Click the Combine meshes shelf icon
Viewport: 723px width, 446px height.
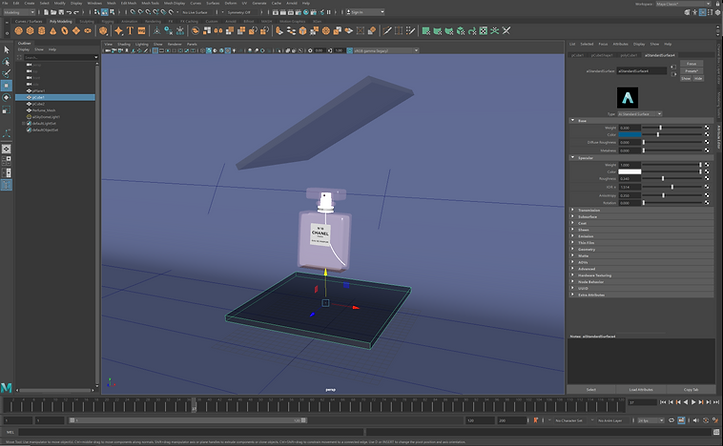[196, 31]
